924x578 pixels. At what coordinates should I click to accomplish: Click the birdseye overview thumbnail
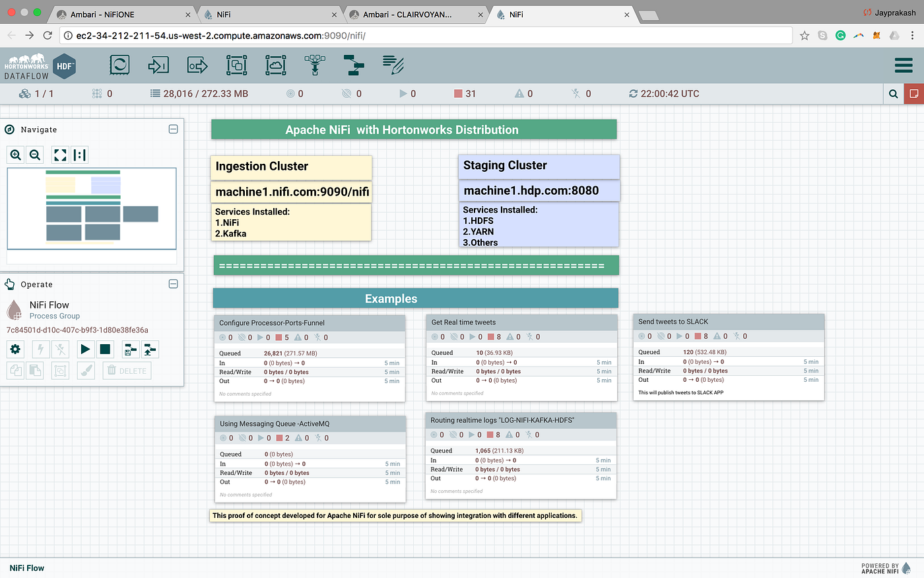(x=92, y=208)
